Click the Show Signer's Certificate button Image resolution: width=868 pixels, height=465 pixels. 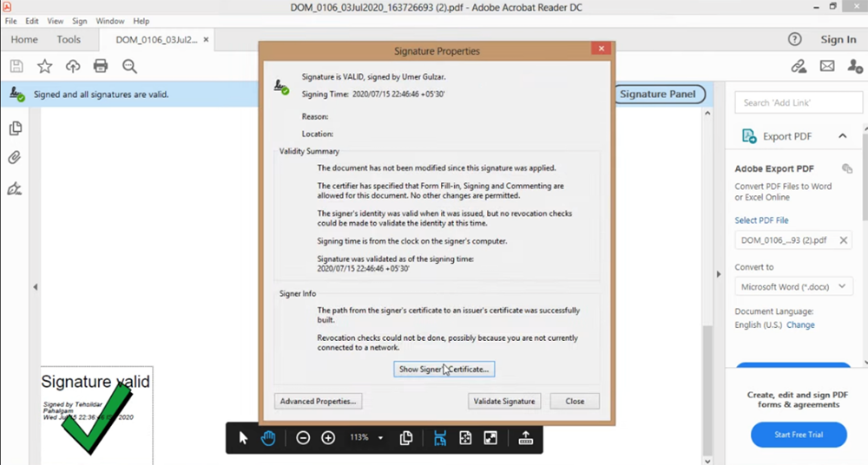click(x=444, y=369)
